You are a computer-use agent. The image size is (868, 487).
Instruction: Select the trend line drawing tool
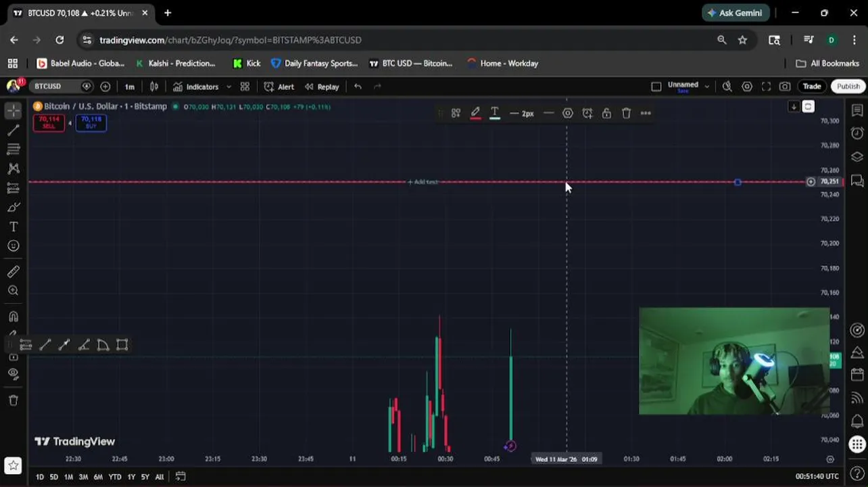[x=14, y=130]
